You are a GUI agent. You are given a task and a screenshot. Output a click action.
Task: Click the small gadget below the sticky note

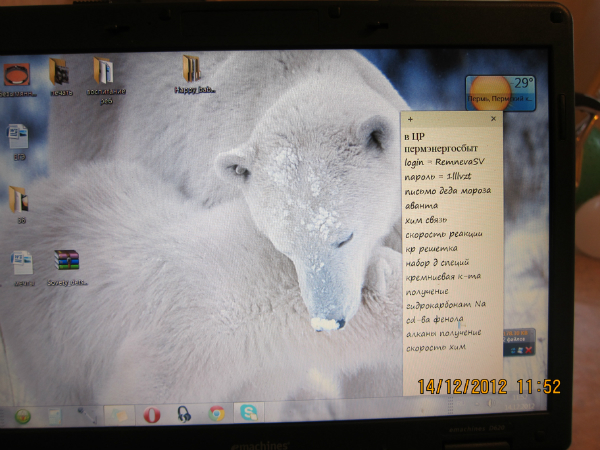coord(520,338)
